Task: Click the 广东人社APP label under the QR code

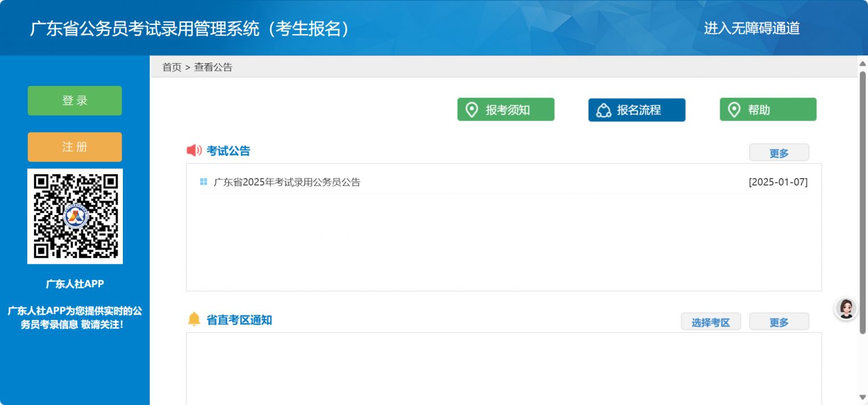Action: [x=75, y=284]
